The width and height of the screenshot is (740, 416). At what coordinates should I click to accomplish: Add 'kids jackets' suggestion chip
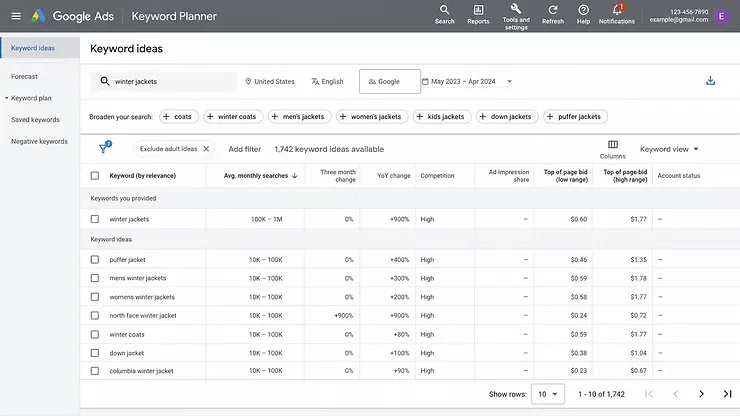click(442, 117)
